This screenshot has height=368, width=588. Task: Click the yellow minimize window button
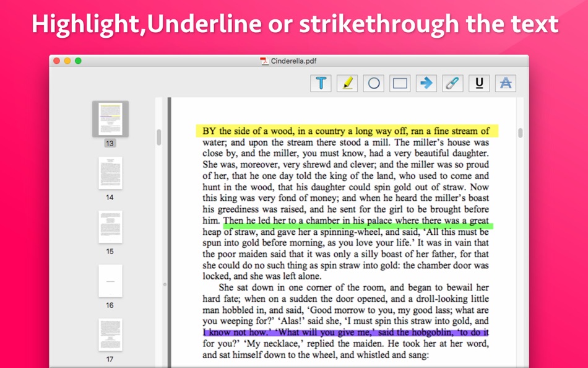[67, 61]
